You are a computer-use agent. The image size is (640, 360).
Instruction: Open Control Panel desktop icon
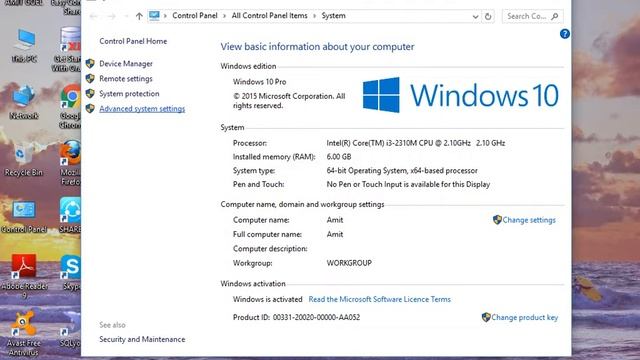click(x=24, y=216)
